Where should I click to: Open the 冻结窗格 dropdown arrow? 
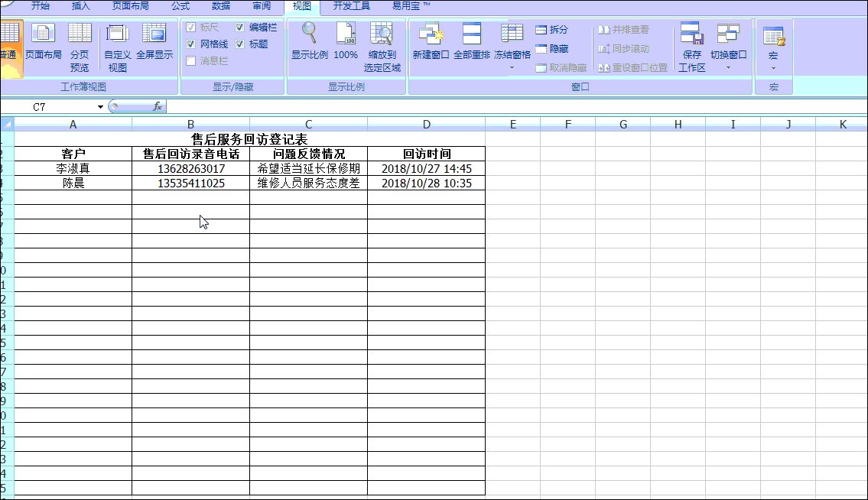click(511, 67)
